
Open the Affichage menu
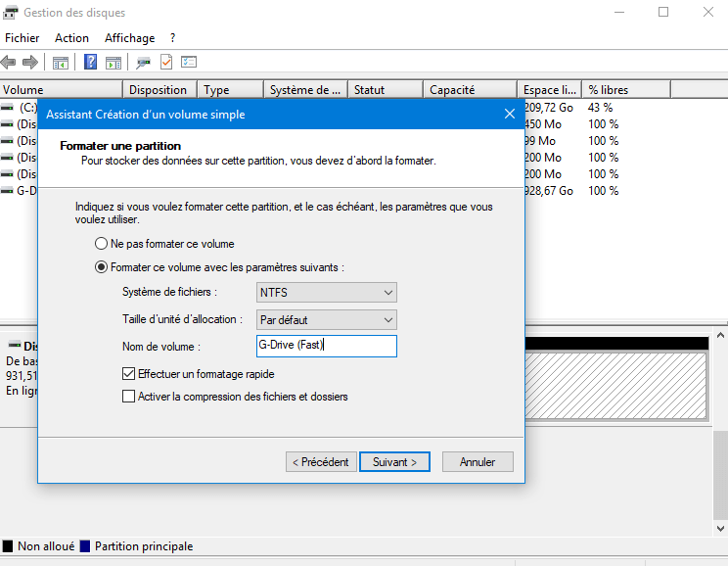pos(129,38)
